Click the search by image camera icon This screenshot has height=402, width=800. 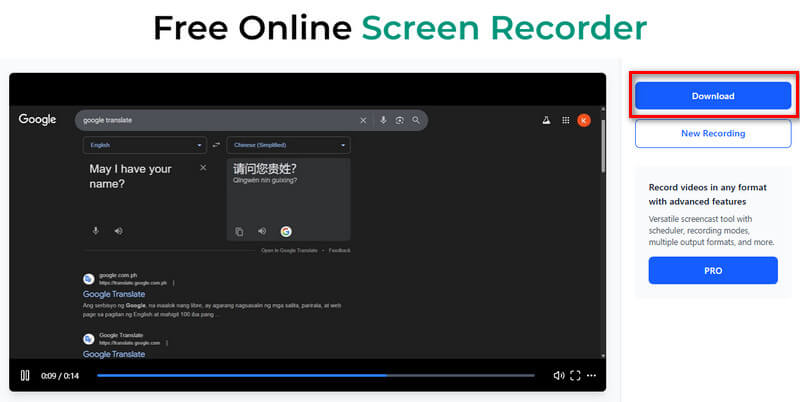(399, 120)
